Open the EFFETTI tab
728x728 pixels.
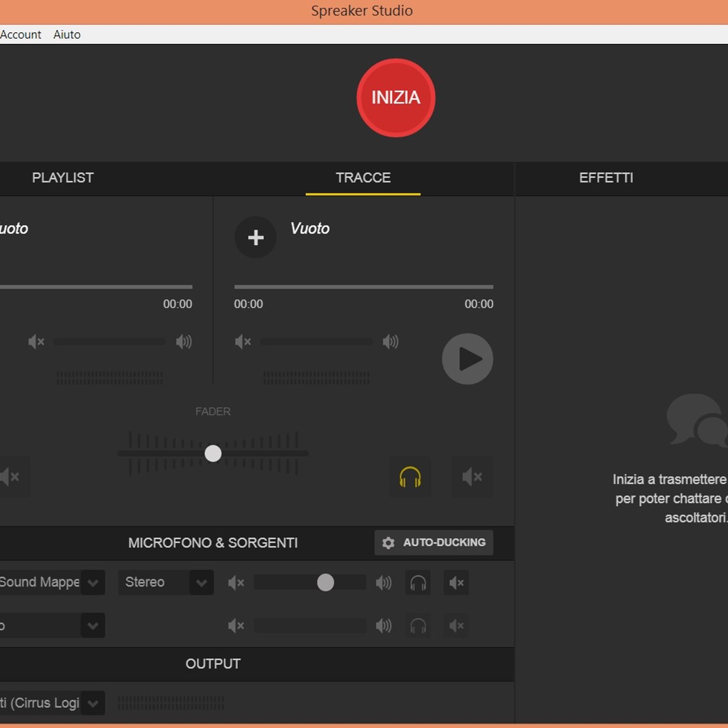(x=606, y=178)
